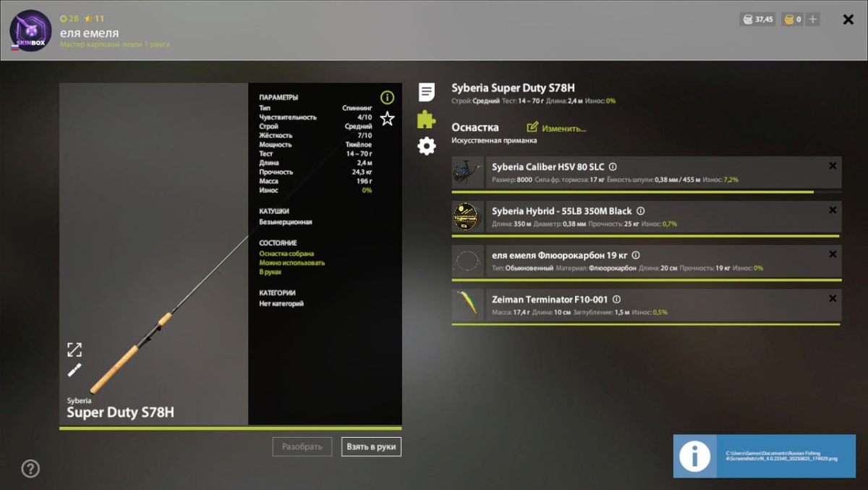Click the rod info circle icon
The image size is (868, 490).
(x=388, y=97)
